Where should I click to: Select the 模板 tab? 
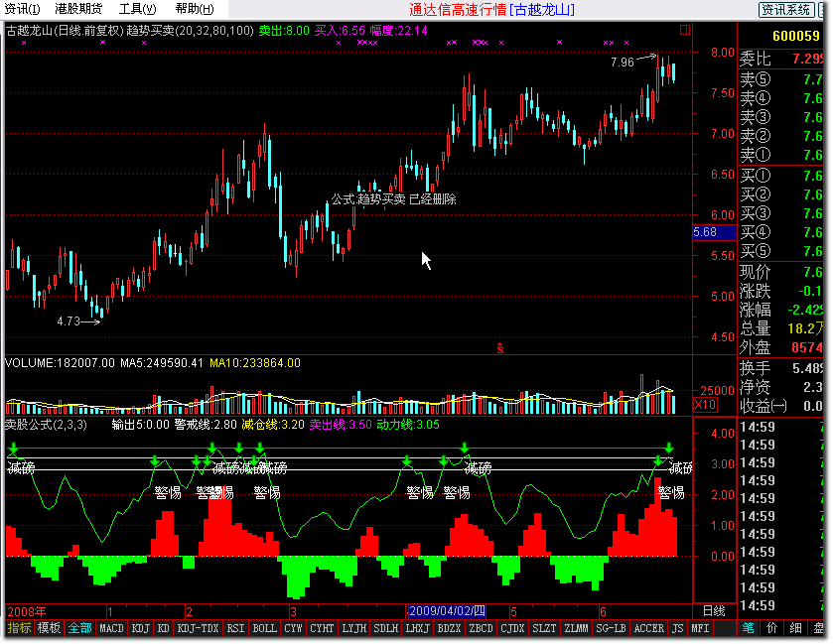pos(49,628)
